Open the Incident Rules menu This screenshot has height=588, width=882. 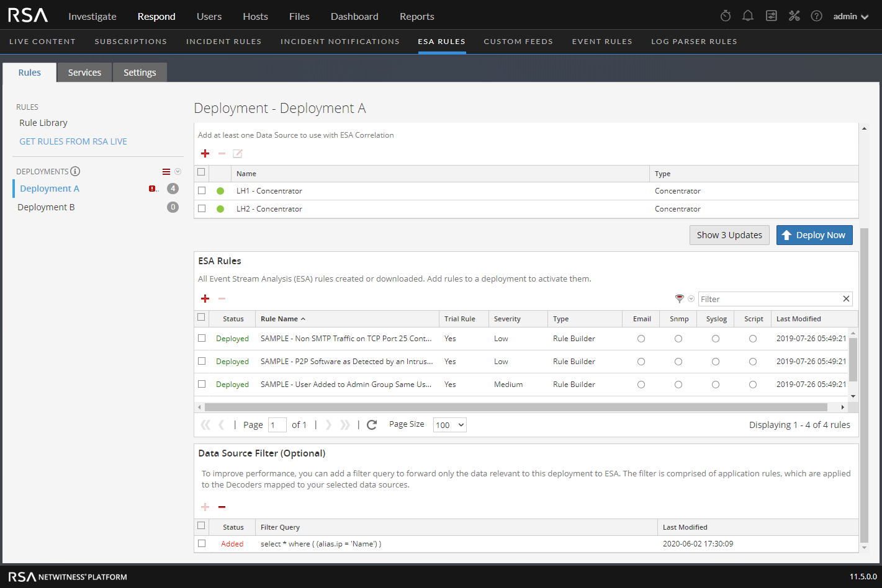click(223, 42)
